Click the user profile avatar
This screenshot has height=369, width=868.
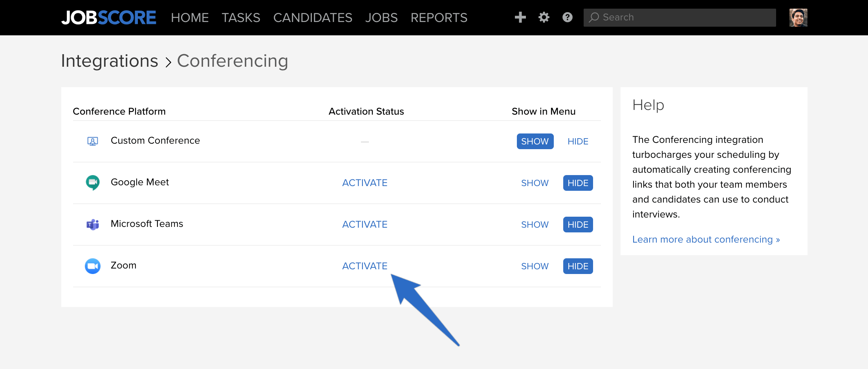(x=798, y=18)
